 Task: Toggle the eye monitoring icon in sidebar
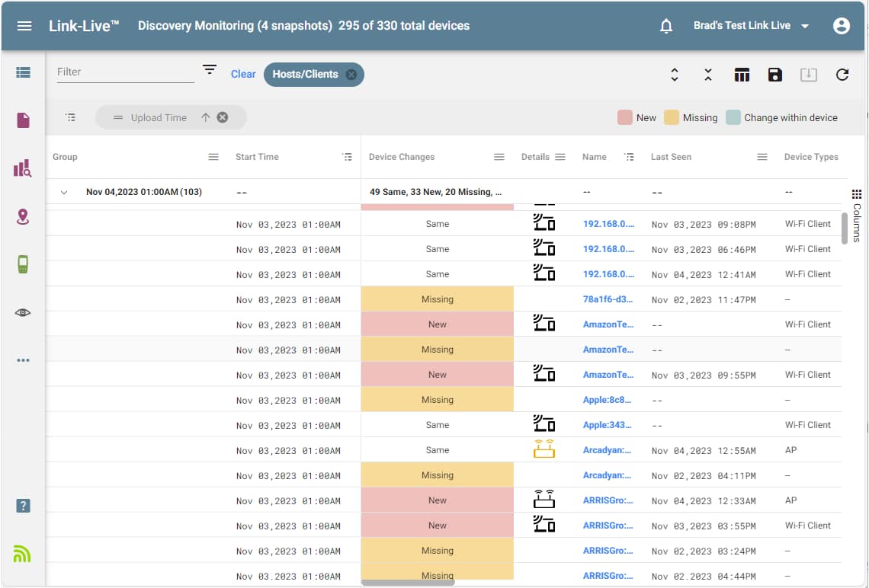click(23, 312)
